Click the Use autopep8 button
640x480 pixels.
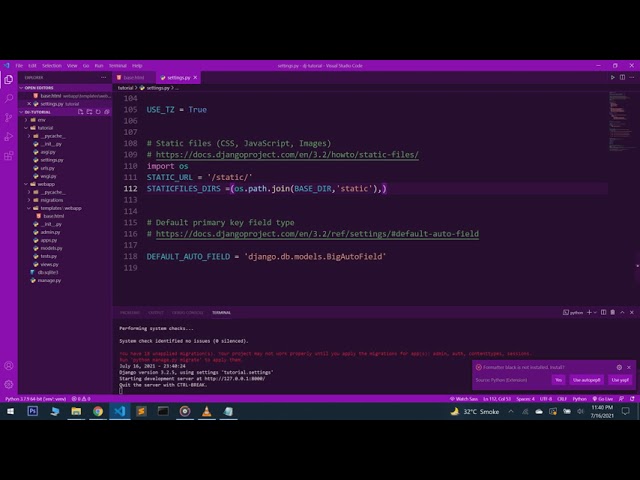pyautogui.click(x=587, y=380)
